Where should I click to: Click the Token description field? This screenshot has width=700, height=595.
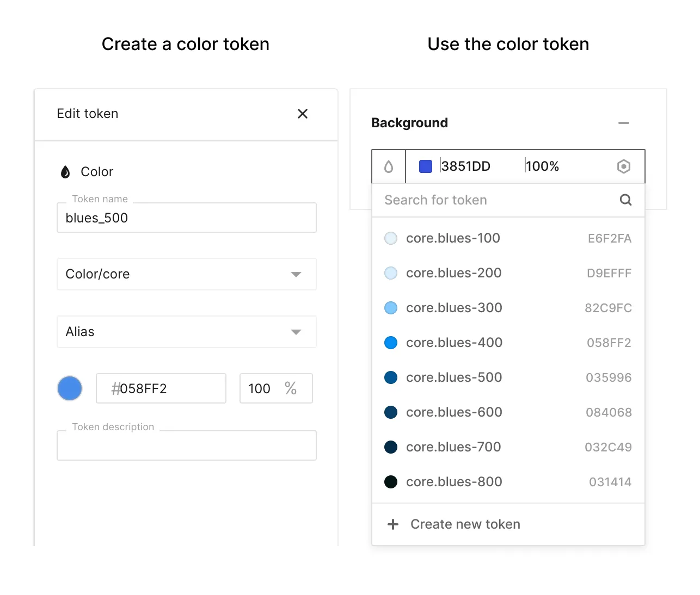[x=187, y=445]
